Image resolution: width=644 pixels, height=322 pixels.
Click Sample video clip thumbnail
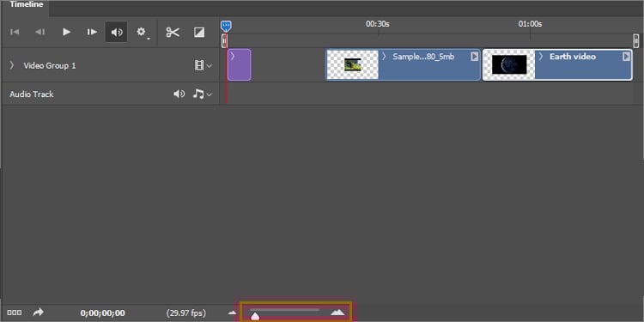[x=352, y=64]
